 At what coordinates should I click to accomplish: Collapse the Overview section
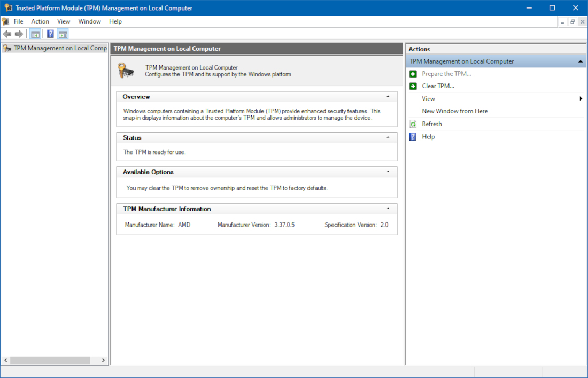pos(388,96)
